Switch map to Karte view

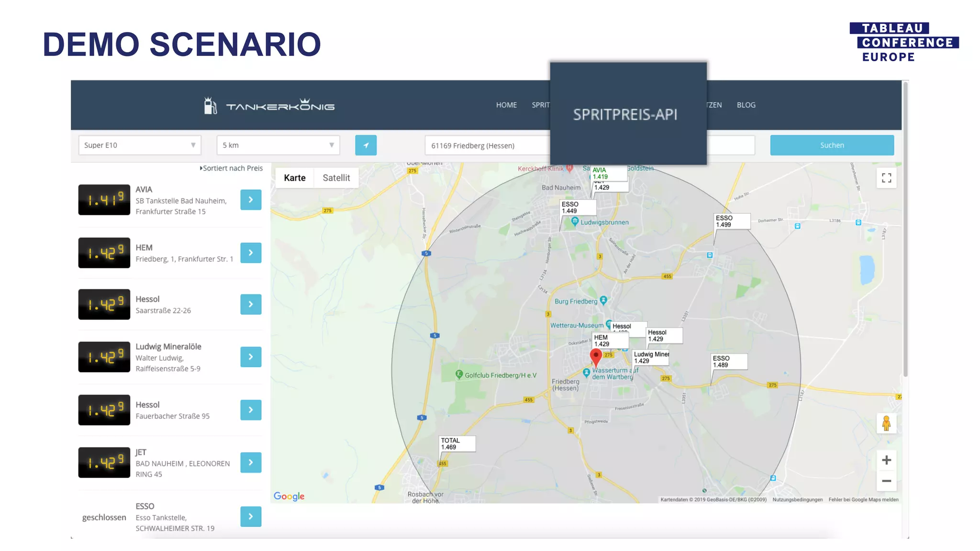pos(294,178)
